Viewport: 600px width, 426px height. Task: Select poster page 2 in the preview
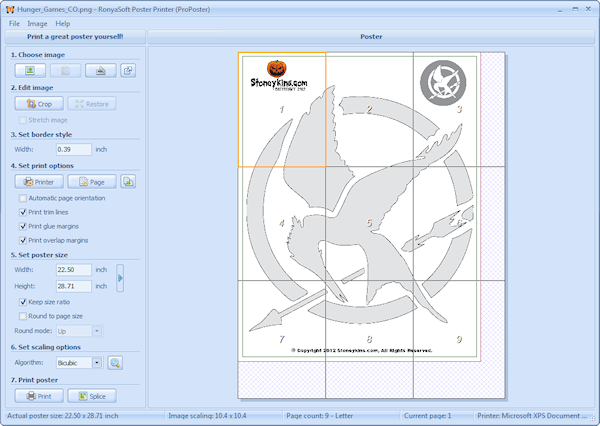click(x=369, y=109)
